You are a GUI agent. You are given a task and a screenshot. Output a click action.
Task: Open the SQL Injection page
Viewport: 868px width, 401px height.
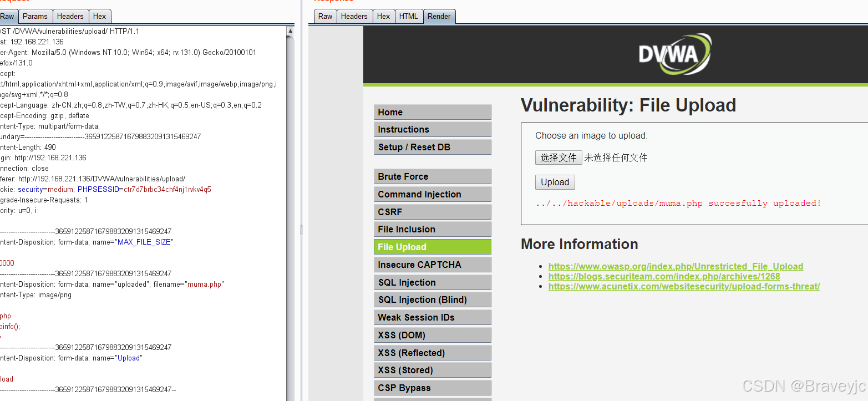point(433,282)
